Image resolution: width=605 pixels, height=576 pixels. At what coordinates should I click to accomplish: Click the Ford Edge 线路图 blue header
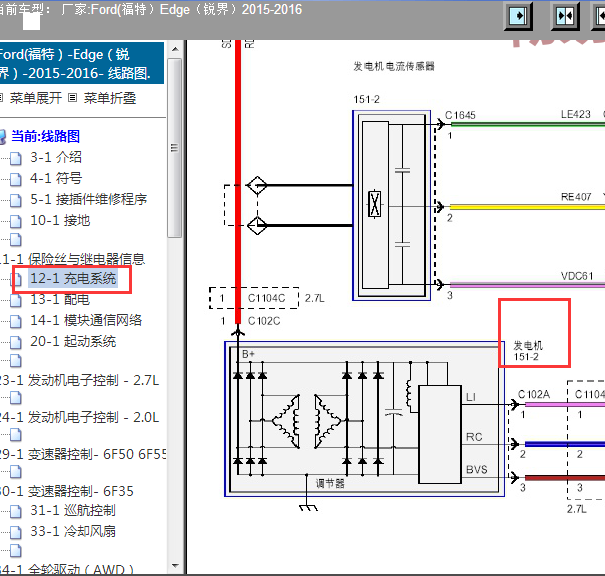coord(81,63)
